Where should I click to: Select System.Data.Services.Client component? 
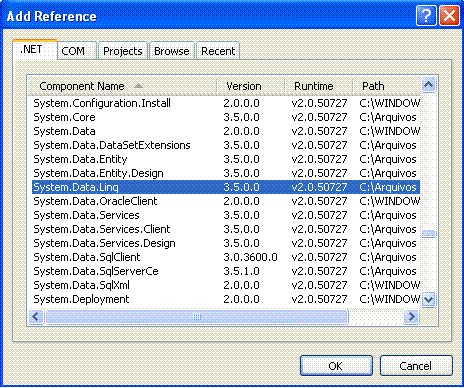[x=226, y=229]
